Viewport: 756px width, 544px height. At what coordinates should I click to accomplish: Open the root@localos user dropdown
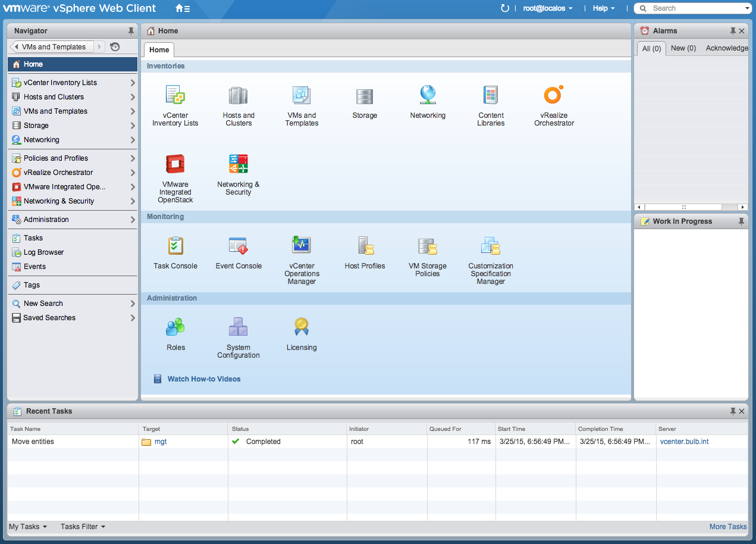coord(548,8)
